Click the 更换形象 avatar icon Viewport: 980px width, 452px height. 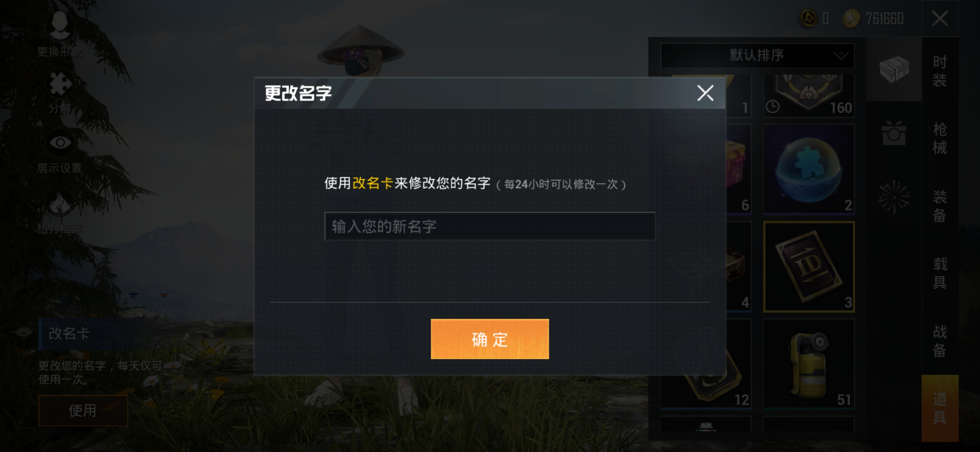click(59, 25)
